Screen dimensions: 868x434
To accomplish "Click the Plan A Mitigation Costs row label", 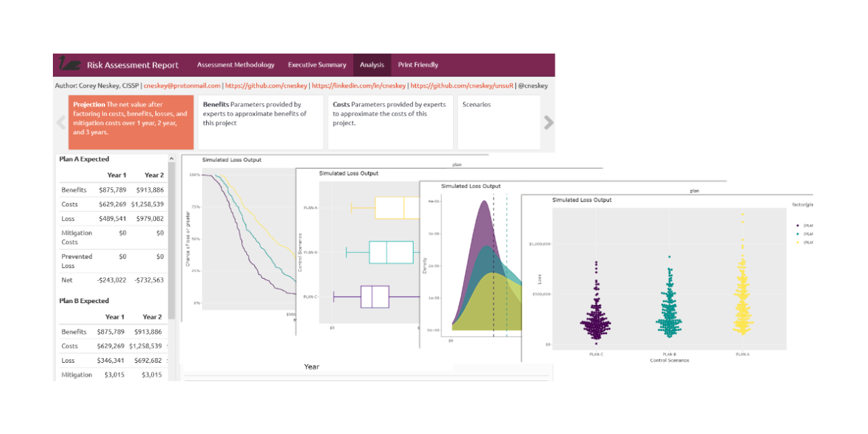I will pyautogui.click(x=77, y=237).
